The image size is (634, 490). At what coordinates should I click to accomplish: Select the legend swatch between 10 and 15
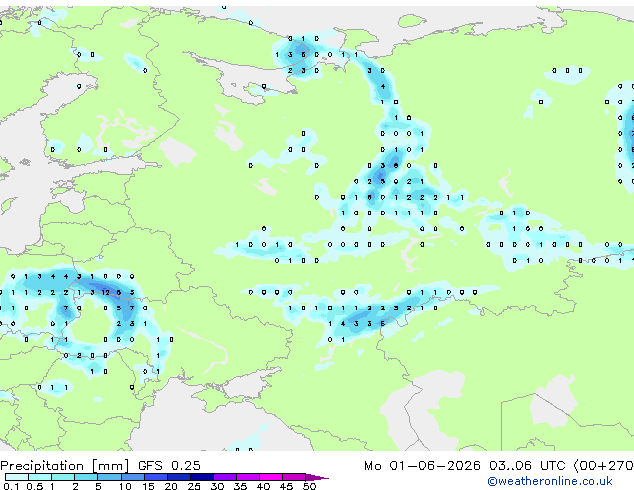[132, 477]
